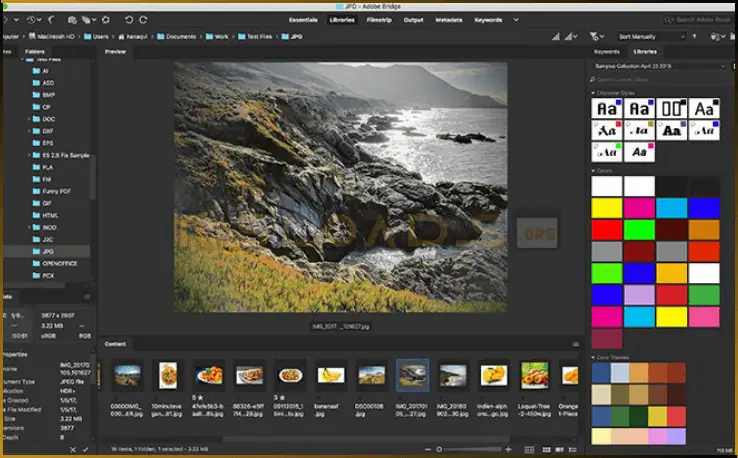Click minus to shrink thumbnails
The width and height of the screenshot is (738, 458).
tap(427, 450)
